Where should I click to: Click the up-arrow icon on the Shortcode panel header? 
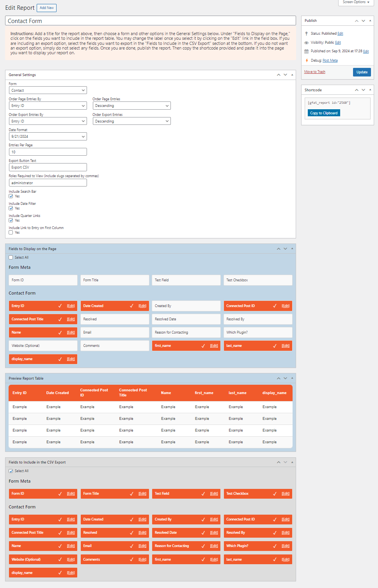[357, 90]
